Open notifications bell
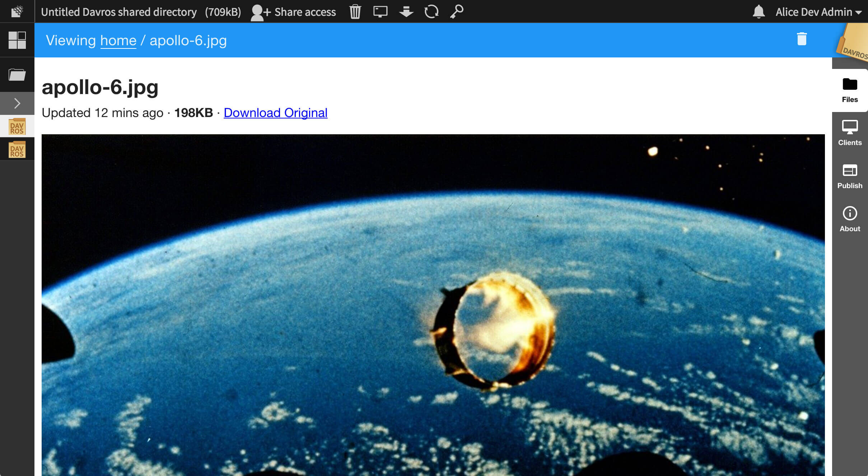868x476 pixels. 759,11
